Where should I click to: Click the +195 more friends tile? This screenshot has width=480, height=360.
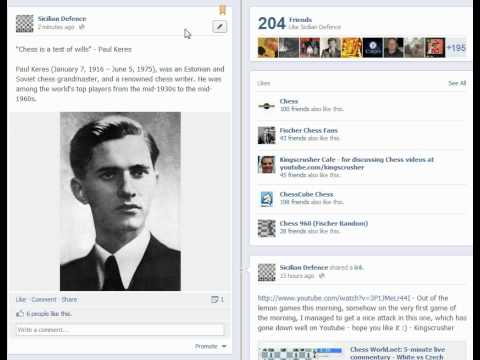coord(456,48)
